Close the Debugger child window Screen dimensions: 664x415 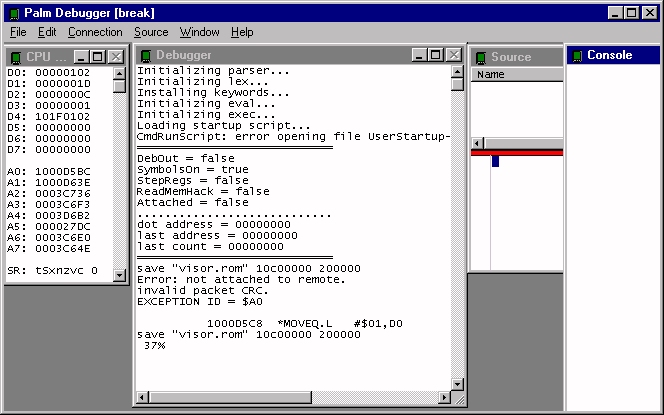tap(454, 55)
